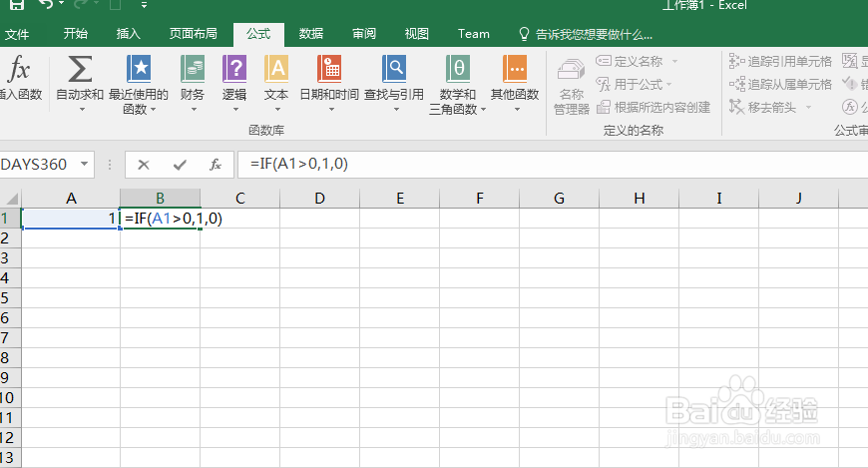
Task: Switch to the Insert (插入) tab
Action: point(128,34)
